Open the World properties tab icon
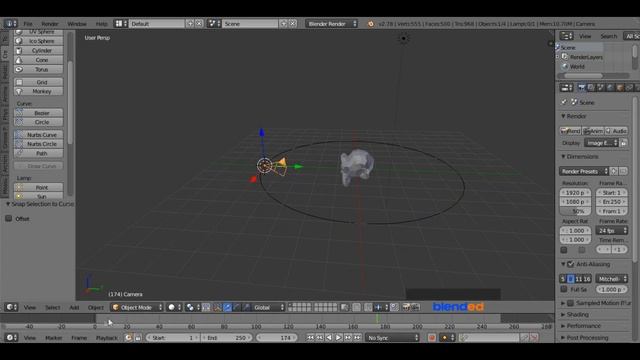Viewport: 640px width, 360px height. coord(611,88)
